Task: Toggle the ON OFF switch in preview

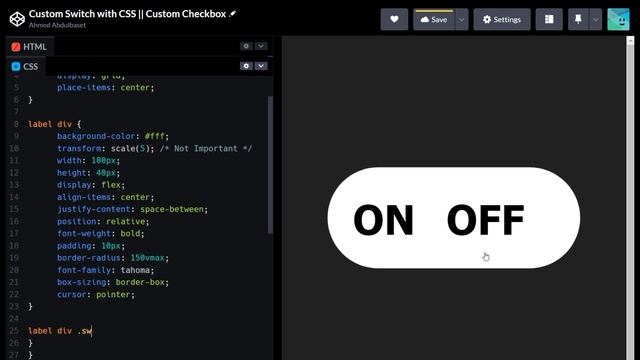Action: point(453,218)
